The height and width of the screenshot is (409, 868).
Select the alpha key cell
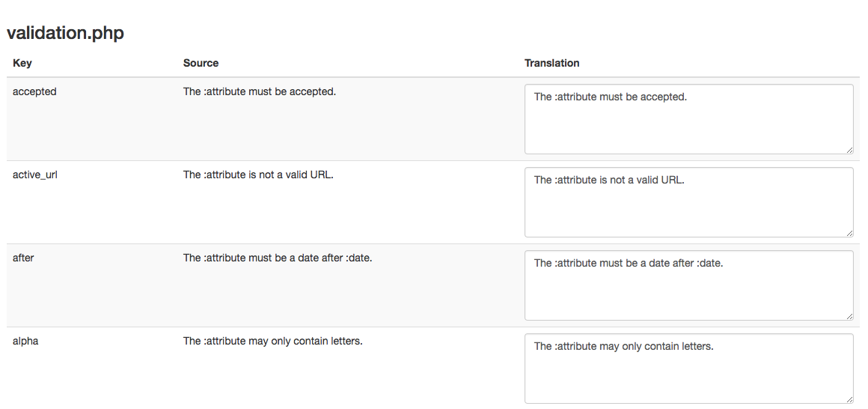coord(25,341)
